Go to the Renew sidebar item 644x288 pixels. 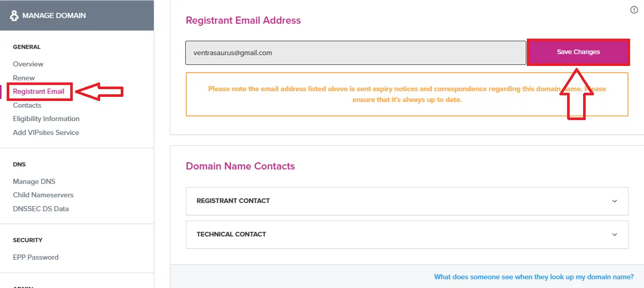(x=24, y=78)
